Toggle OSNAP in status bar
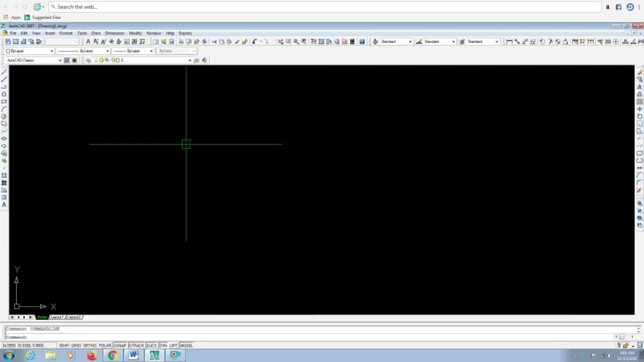The image size is (644, 362). pos(120,345)
